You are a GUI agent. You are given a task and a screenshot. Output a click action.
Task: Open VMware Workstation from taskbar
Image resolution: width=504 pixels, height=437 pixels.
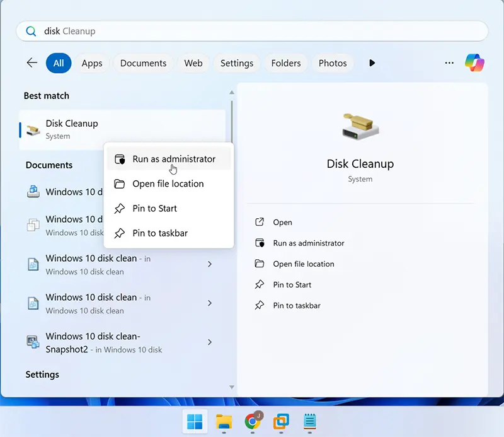point(281,422)
